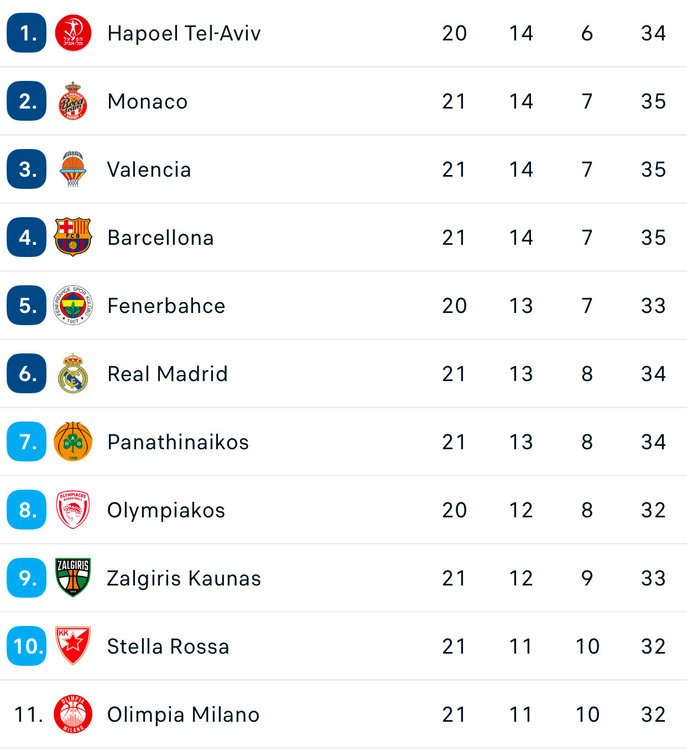
Task: Click the Barcellona club crest
Action: 73,237
